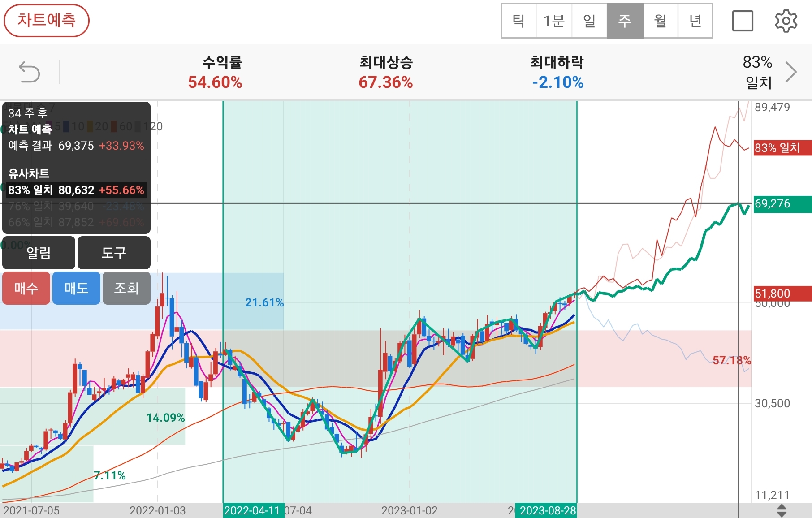Click the red 83% 일치 price axis tag

click(782, 148)
